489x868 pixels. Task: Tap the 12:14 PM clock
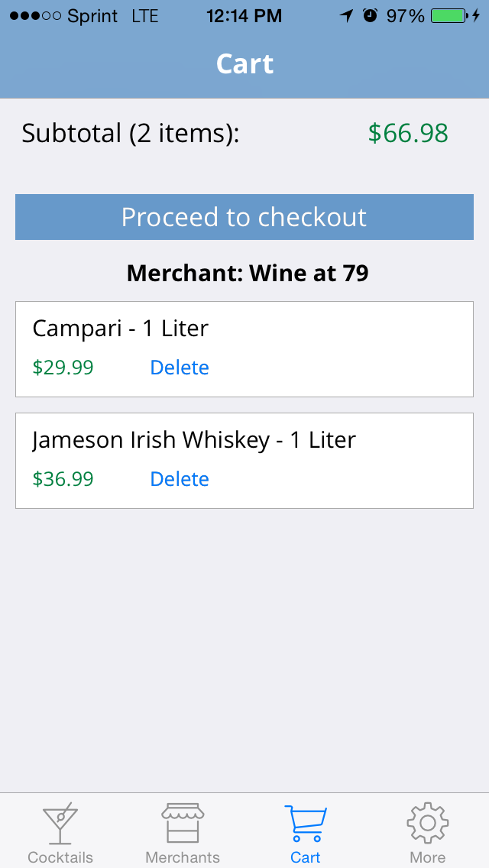coord(244,16)
